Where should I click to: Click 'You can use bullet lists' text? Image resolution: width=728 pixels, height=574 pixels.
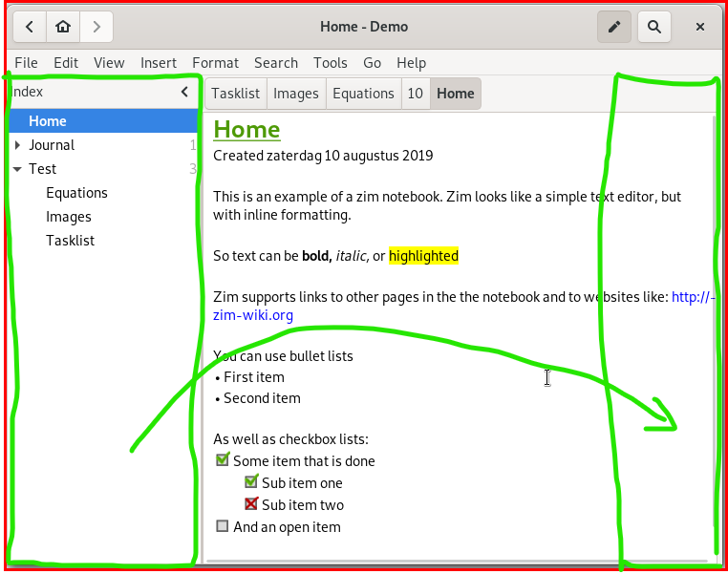coord(283,356)
